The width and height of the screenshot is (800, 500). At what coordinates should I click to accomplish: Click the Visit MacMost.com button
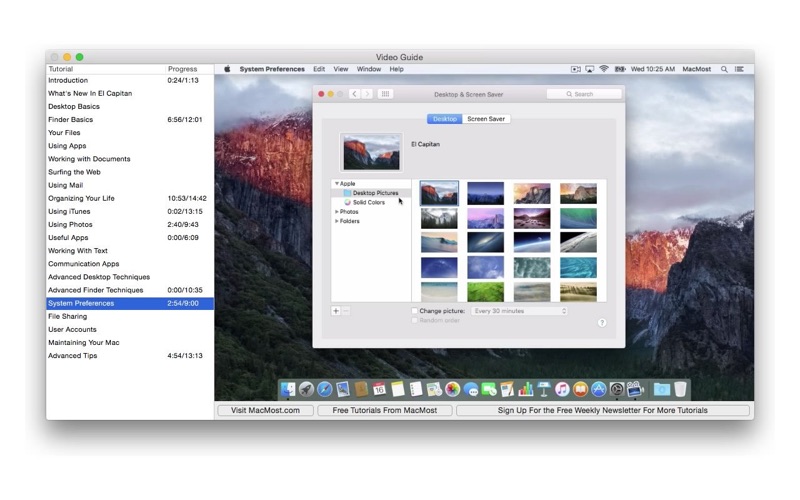coord(265,410)
